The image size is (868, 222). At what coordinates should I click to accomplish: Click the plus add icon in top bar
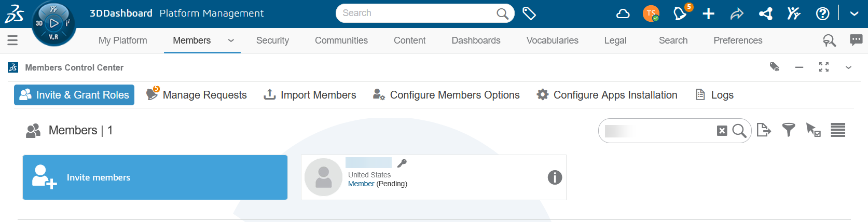click(x=708, y=13)
